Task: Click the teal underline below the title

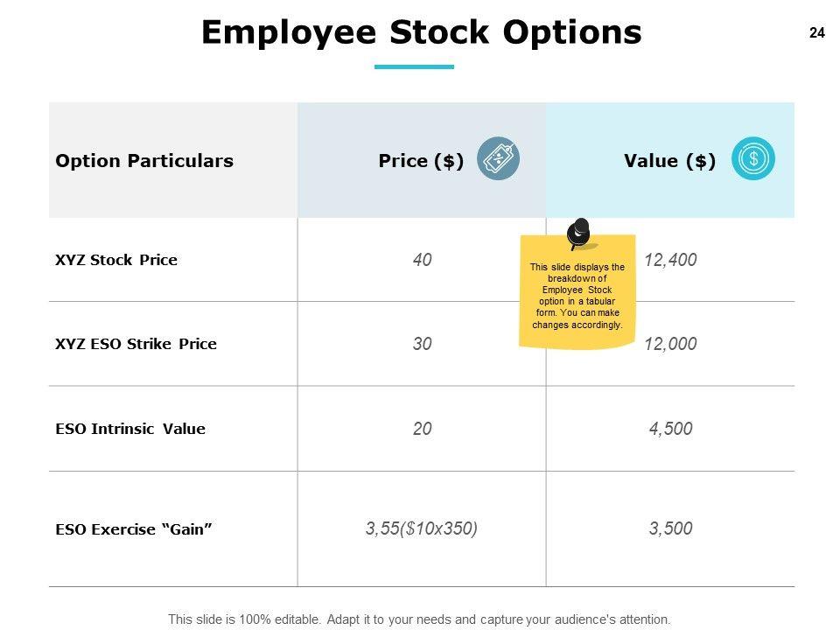Action: pyautogui.click(x=414, y=66)
